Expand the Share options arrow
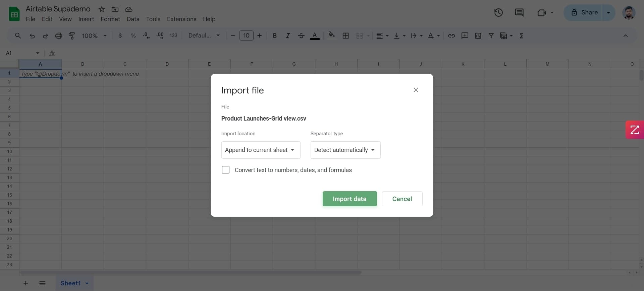The height and width of the screenshot is (291, 644). 608,13
